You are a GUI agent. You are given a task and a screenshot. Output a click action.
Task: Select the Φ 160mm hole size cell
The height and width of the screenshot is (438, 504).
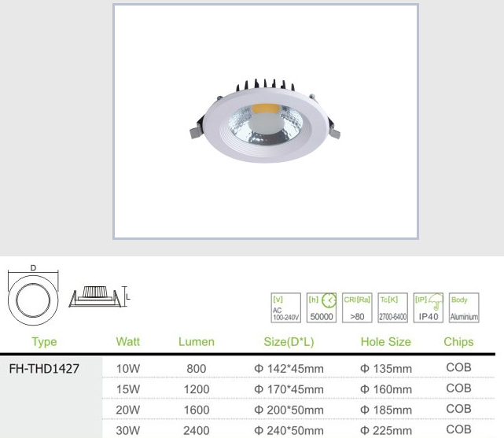point(385,389)
